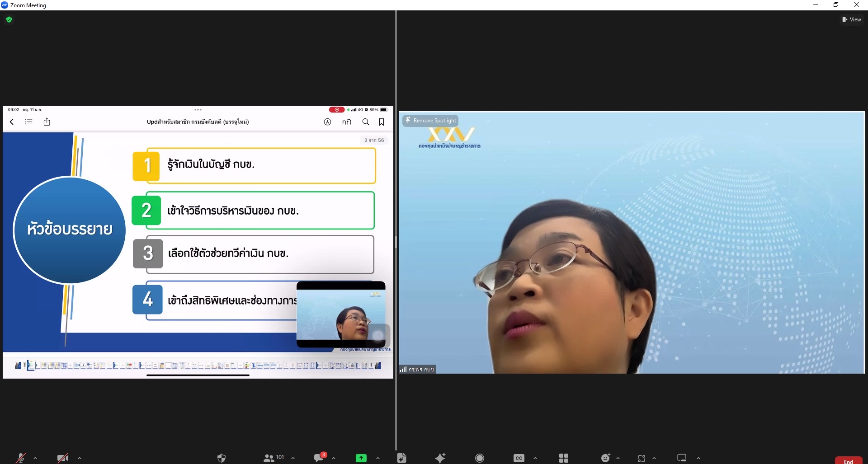Image resolution: width=868 pixels, height=464 pixels.
Task: Tap the search magnifier in document viewer
Action: pyautogui.click(x=366, y=122)
